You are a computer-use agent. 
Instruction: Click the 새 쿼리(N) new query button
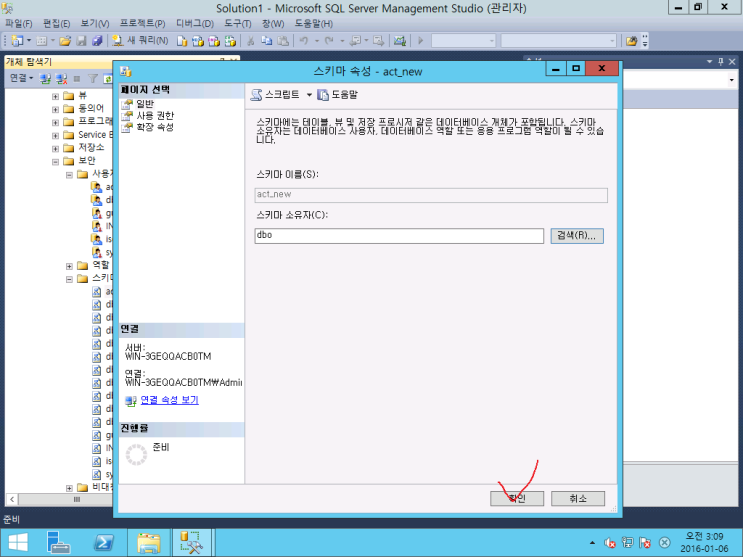pos(140,41)
